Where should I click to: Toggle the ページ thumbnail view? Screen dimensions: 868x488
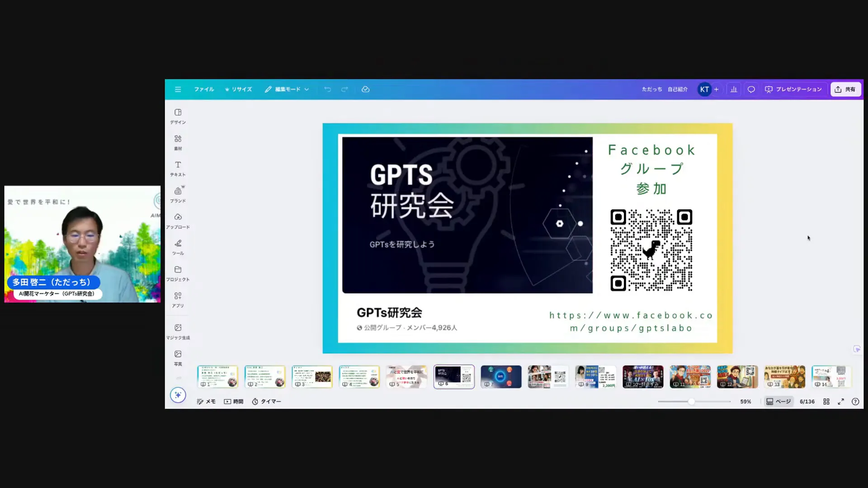[x=778, y=401]
